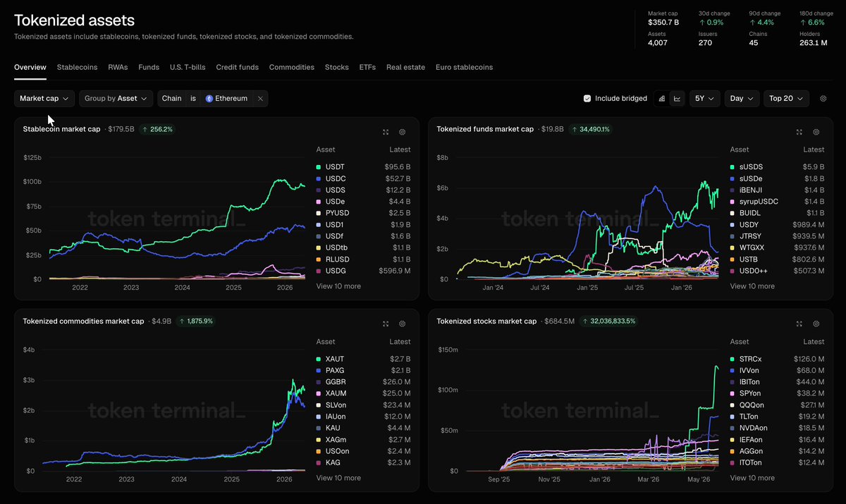Open settings gear on Stablecoin market cap card

(403, 132)
